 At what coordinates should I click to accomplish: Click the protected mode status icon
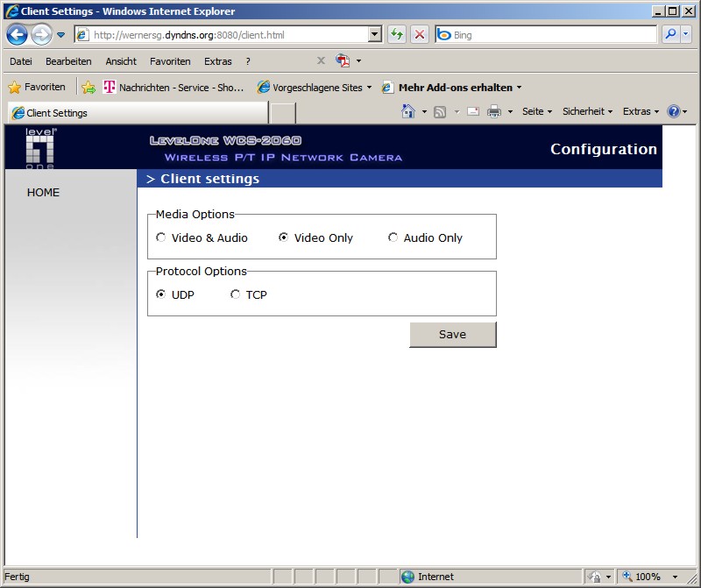pyautogui.click(x=595, y=577)
